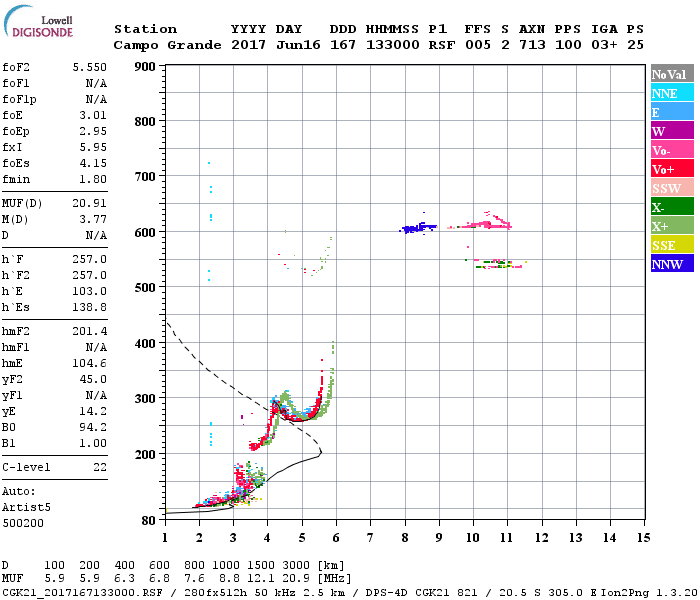Screen dimensions: 700x600
Task: Select the SSE yellow legend swatch
Action: (x=672, y=245)
